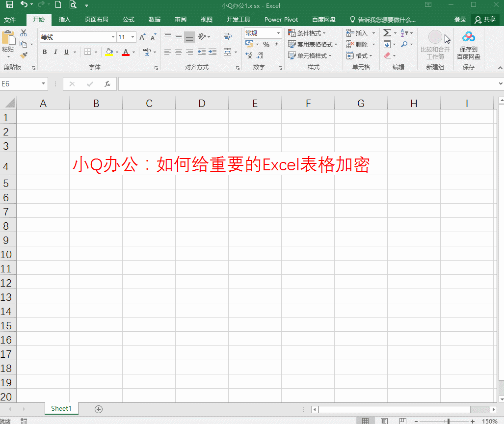Select the Sheet1 tab
The width and height of the screenshot is (504, 424).
click(61, 409)
